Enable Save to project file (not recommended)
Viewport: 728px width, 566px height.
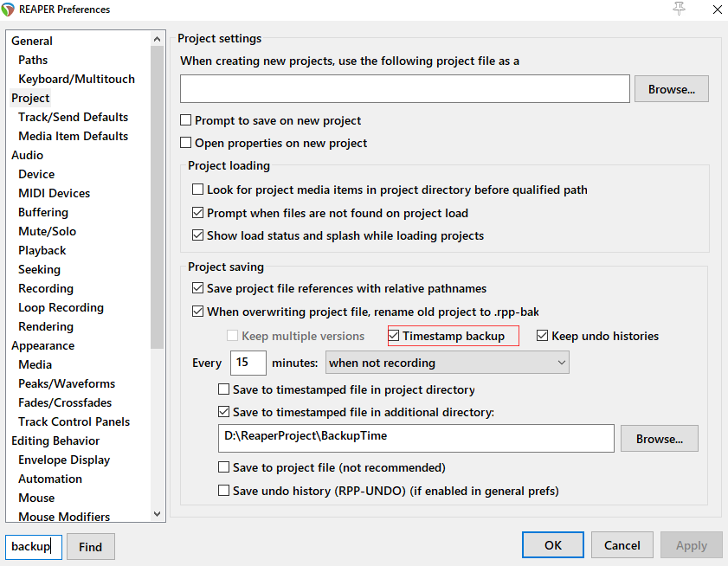(224, 467)
